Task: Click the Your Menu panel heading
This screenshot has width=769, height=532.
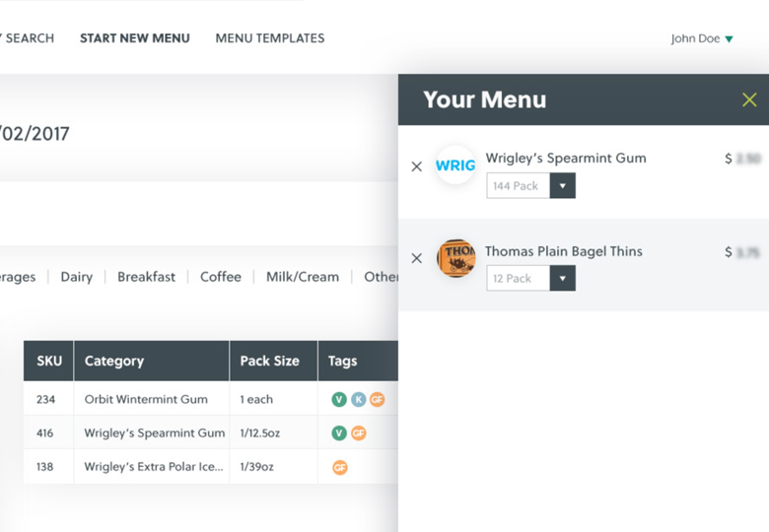Action: click(485, 100)
